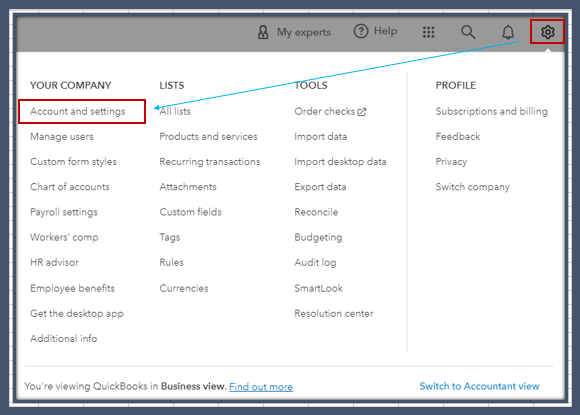The height and width of the screenshot is (415, 580).
Task: Click external link icon beside Order checks
Action: click(362, 112)
